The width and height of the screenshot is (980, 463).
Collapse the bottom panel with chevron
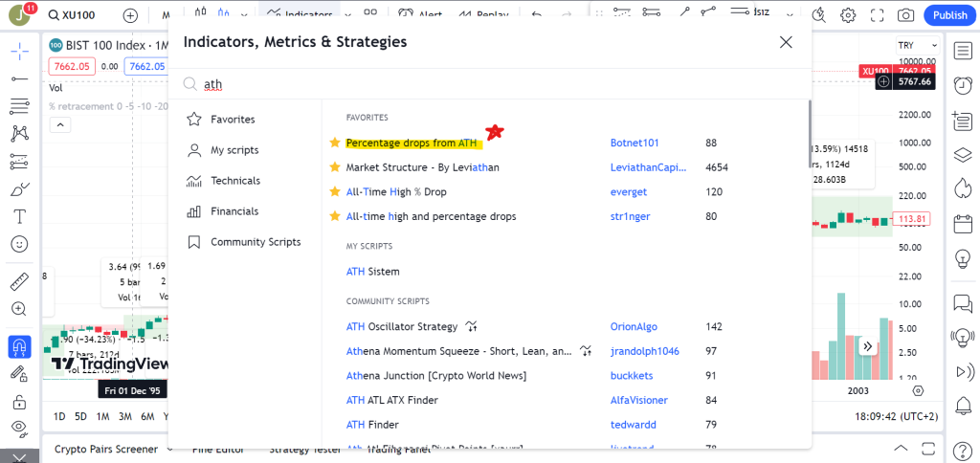coord(900,449)
